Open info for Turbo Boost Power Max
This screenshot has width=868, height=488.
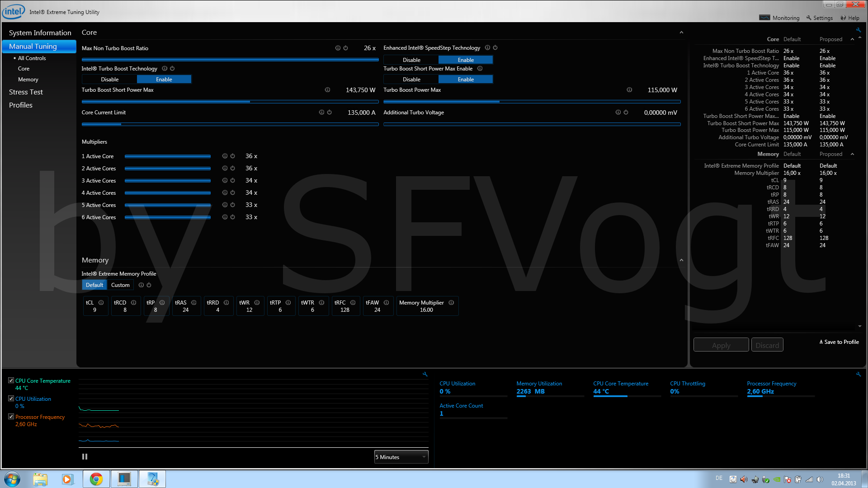tap(629, 90)
